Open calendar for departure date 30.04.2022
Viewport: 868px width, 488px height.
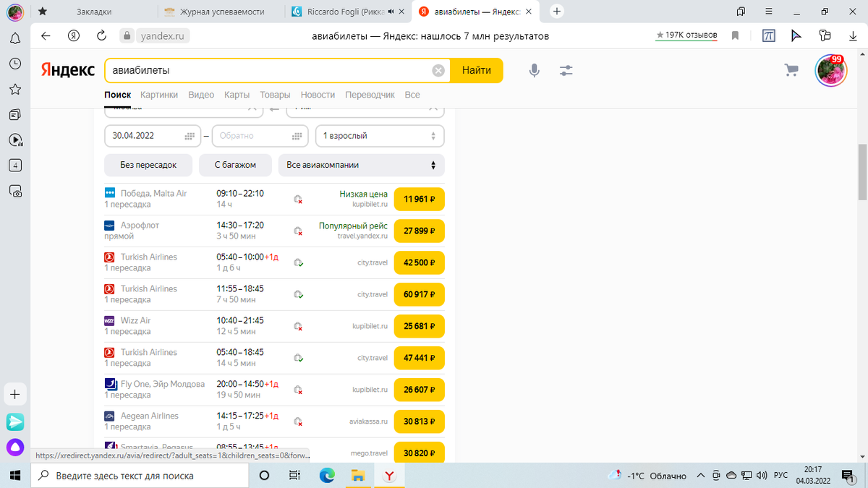point(190,136)
